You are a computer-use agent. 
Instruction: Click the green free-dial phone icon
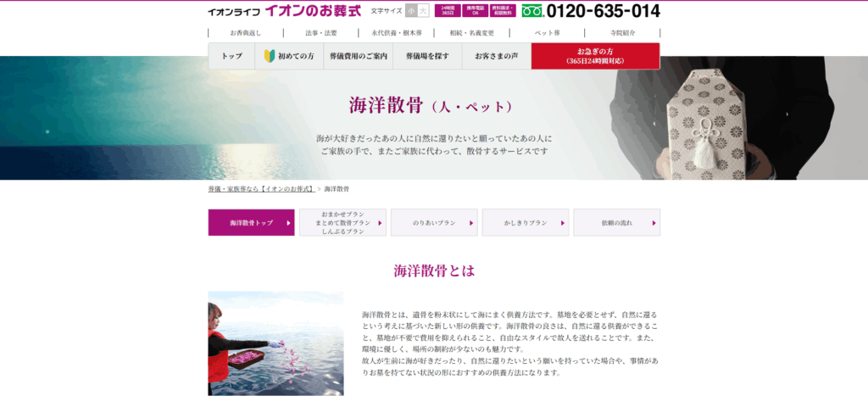point(531,11)
